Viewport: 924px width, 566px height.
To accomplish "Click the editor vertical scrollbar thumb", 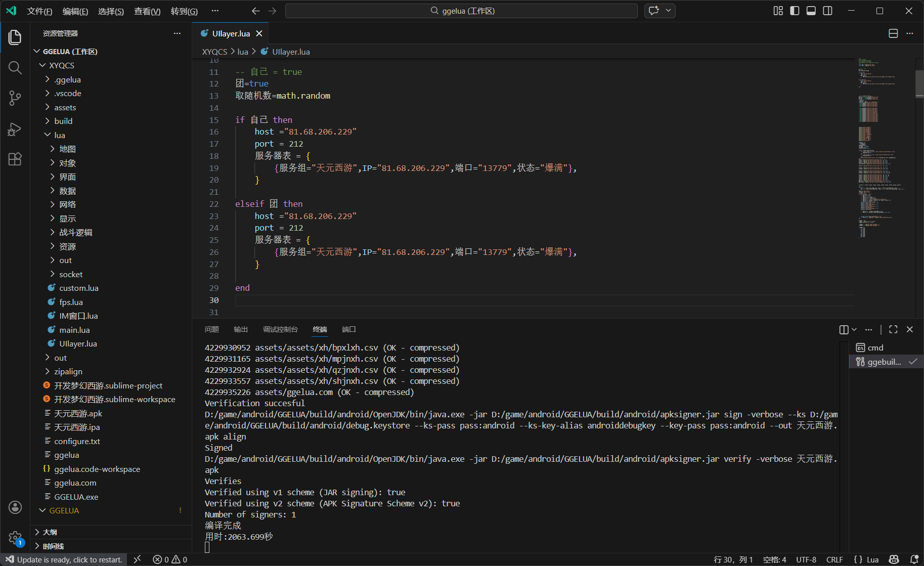I will point(919,83).
